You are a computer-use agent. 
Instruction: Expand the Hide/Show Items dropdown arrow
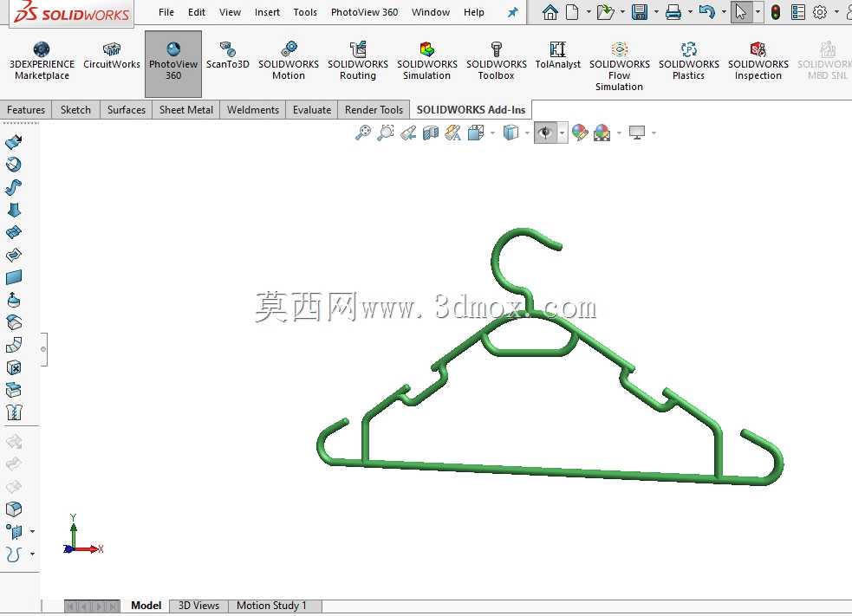click(562, 133)
